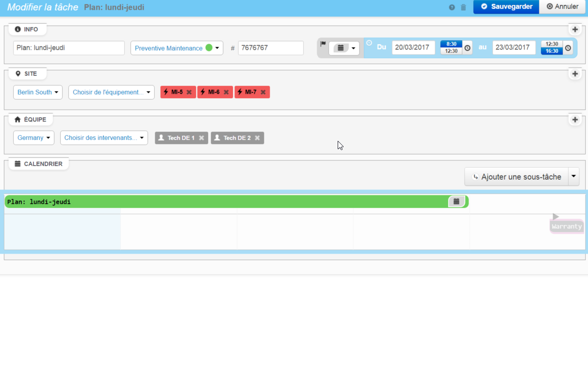The width and height of the screenshot is (588, 375).
Task: Click the task number field 7676767
Action: pos(270,48)
